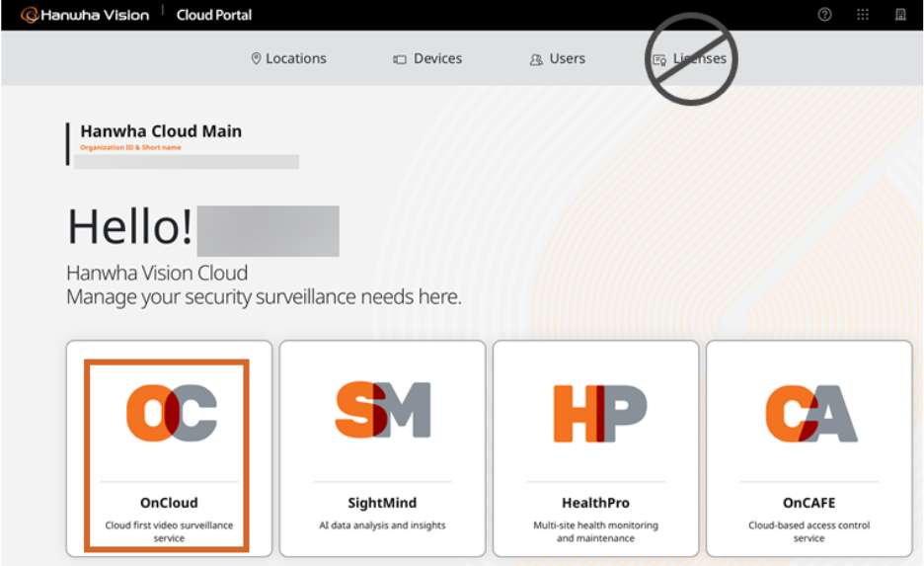The width and height of the screenshot is (924, 566).
Task: Switch to the Devices tab
Action: click(x=427, y=58)
